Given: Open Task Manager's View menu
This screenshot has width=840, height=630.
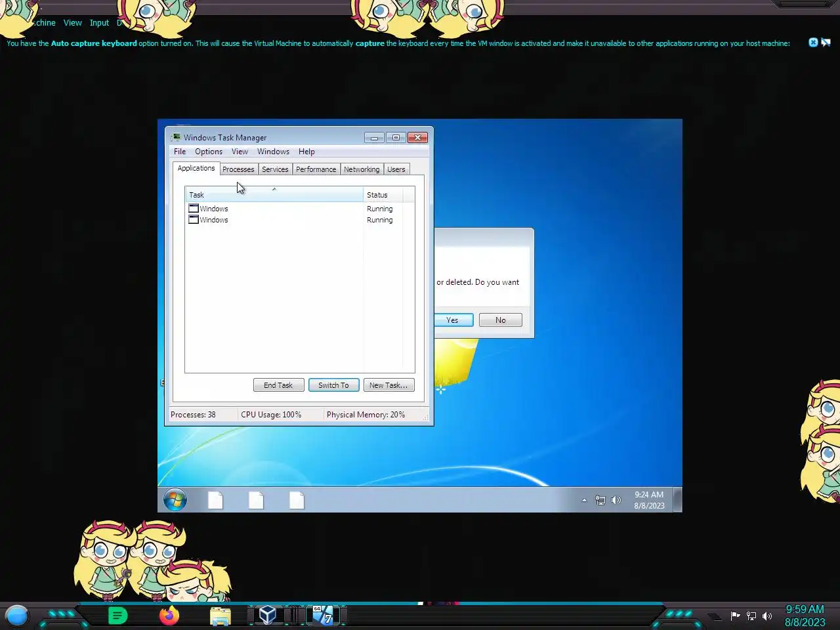Looking at the screenshot, I should click(x=240, y=152).
